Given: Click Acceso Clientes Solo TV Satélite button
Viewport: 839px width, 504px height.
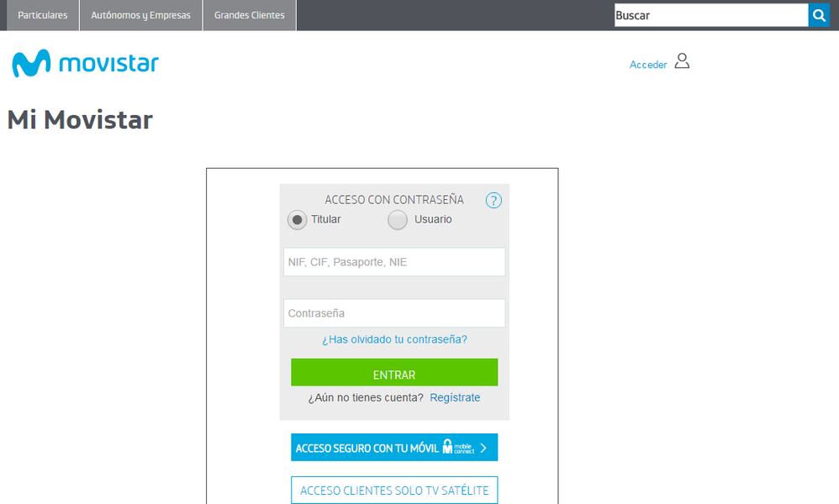Looking at the screenshot, I should click(x=394, y=491).
